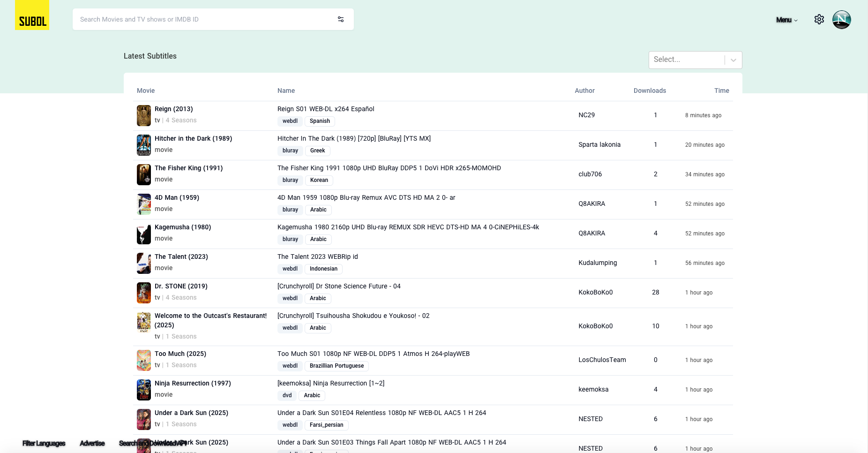
Task: Open subtitle Hitcher In The Dark 720p BluRay
Action: [354, 138]
